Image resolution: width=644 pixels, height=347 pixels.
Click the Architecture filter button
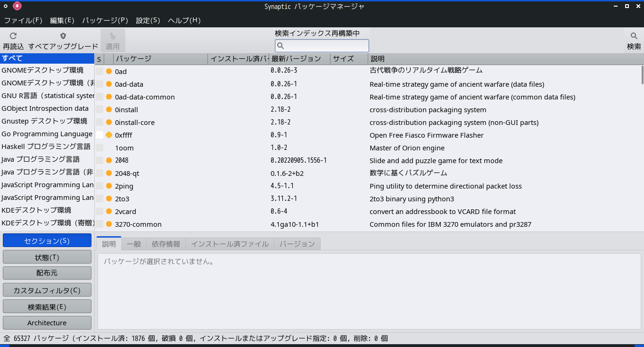47,322
